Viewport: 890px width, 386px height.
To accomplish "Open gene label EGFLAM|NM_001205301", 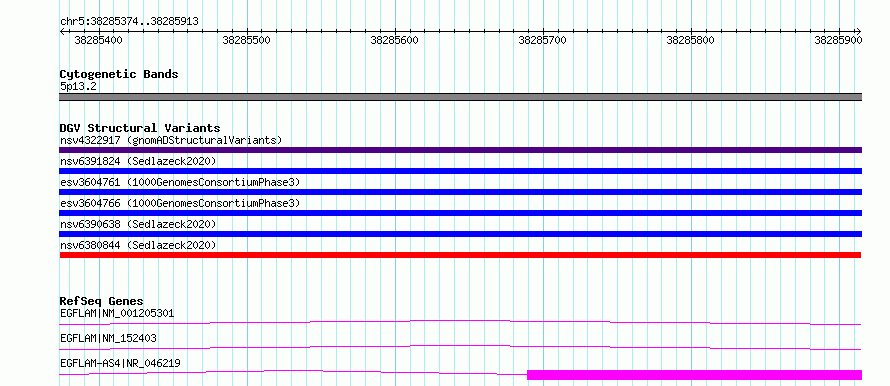I will coord(117,313).
